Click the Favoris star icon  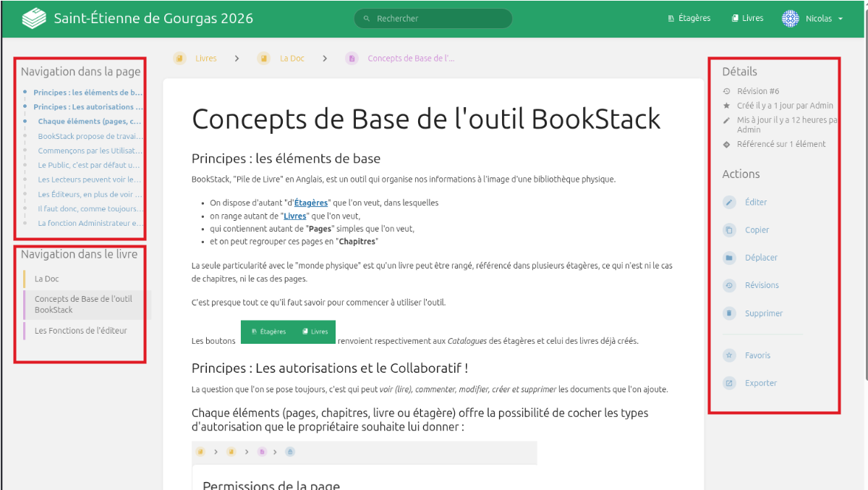coord(729,355)
